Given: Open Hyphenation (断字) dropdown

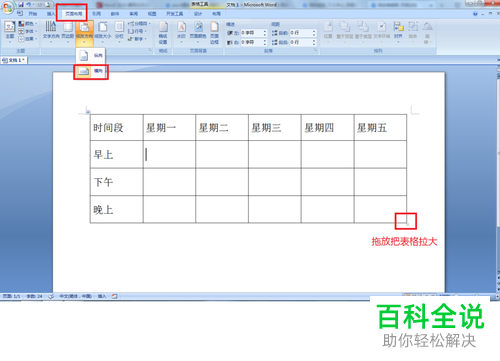Looking at the screenshot, I should 137,39.
